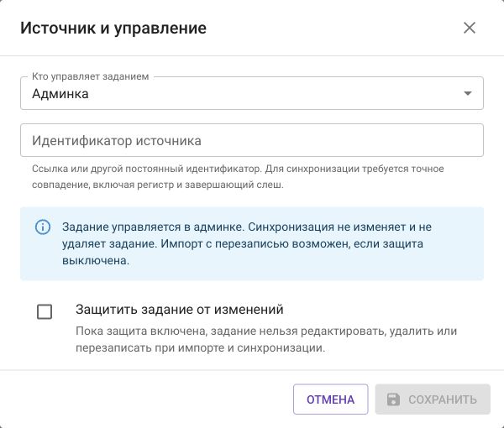Click the Источник и управление title
504x428 pixels.
click(x=113, y=28)
